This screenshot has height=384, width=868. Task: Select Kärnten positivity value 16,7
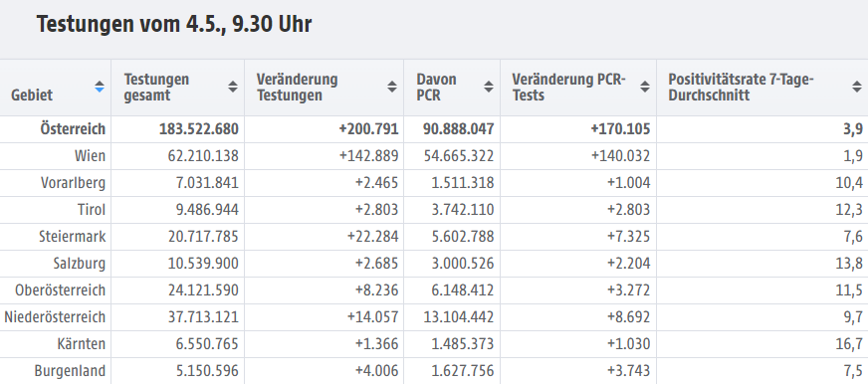(849, 344)
